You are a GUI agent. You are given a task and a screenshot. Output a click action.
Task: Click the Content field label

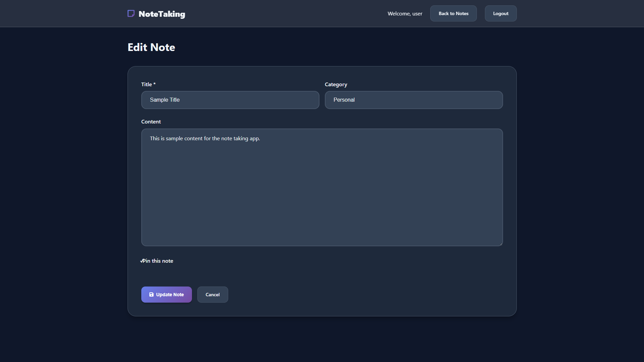151,122
